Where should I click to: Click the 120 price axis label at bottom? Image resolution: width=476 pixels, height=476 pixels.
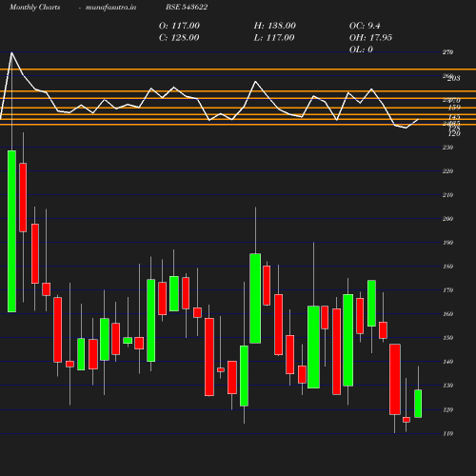447,409
